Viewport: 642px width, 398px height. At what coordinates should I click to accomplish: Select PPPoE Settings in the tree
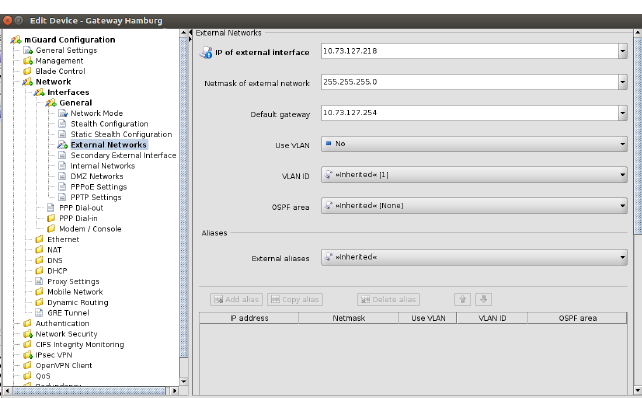click(x=99, y=187)
